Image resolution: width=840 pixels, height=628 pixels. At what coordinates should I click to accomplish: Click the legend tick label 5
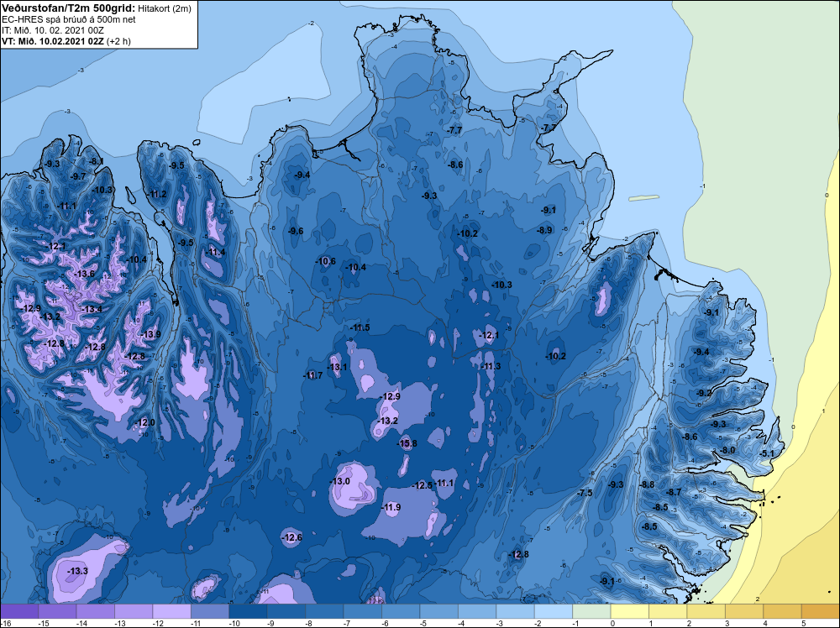click(x=804, y=623)
